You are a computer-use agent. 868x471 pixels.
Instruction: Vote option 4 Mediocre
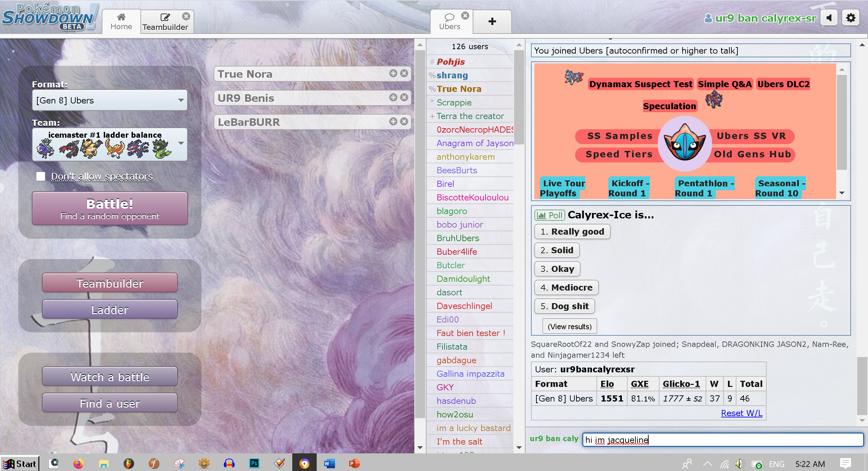pyautogui.click(x=566, y=288)
